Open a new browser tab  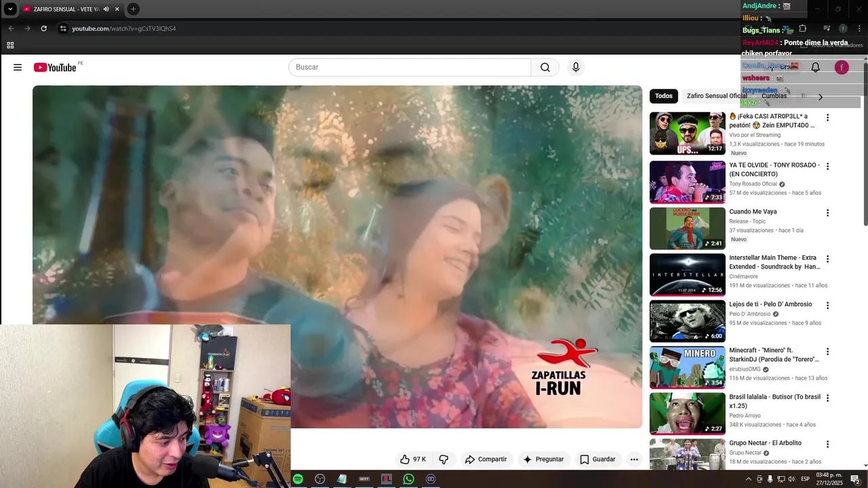[x=133, y=9]
